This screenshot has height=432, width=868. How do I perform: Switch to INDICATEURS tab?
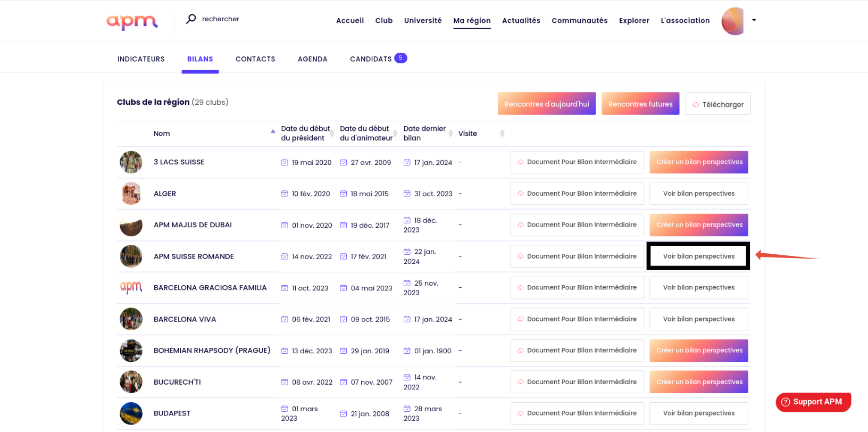141,59
